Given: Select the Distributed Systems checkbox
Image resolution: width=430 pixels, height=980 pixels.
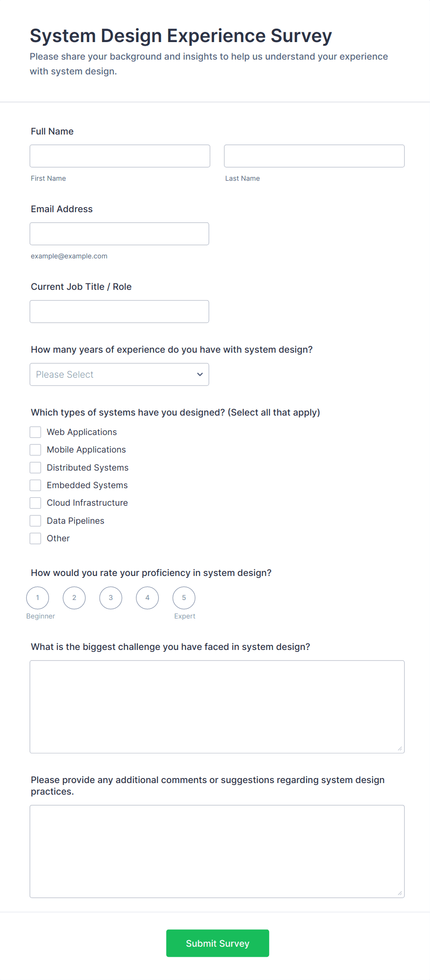Looking at the screenshot, I should (x=36, y=468).
